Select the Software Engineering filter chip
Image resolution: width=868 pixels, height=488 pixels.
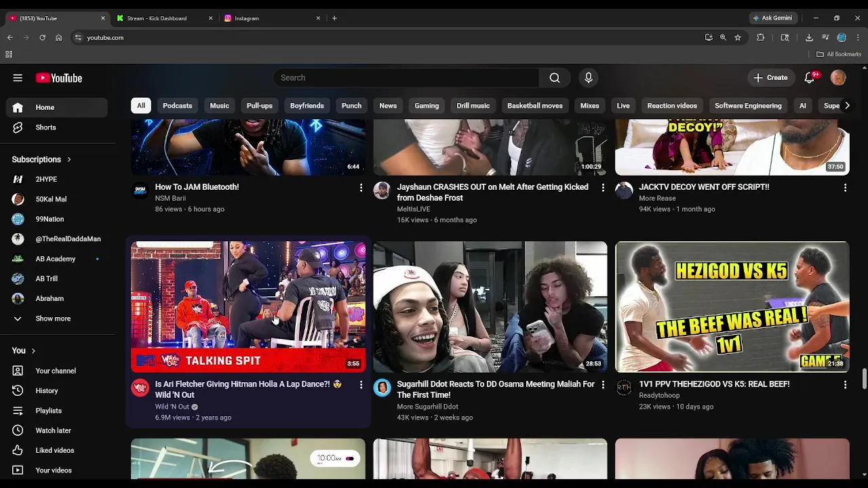pyautogui.click(x=748, y=106)
